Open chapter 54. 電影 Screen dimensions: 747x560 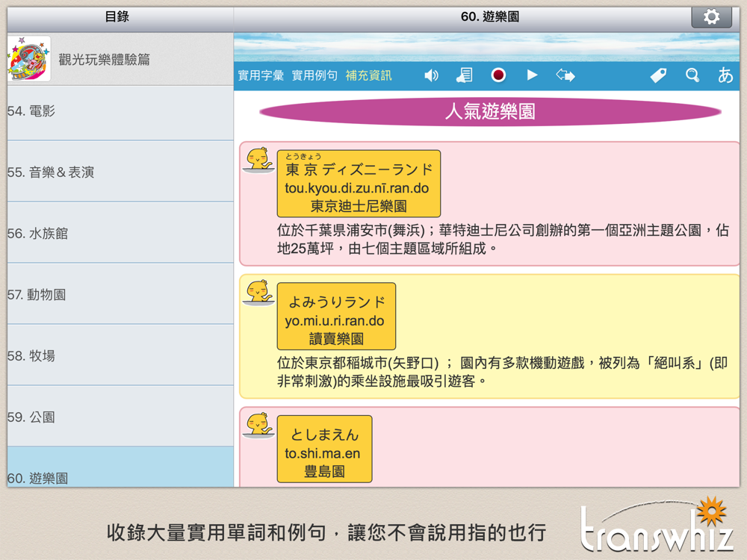[120, 113]
